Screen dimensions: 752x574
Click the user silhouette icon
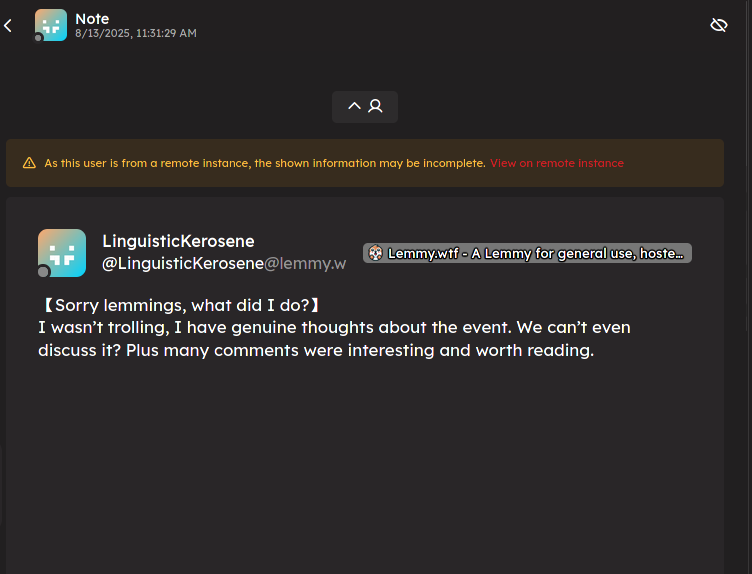375,106
